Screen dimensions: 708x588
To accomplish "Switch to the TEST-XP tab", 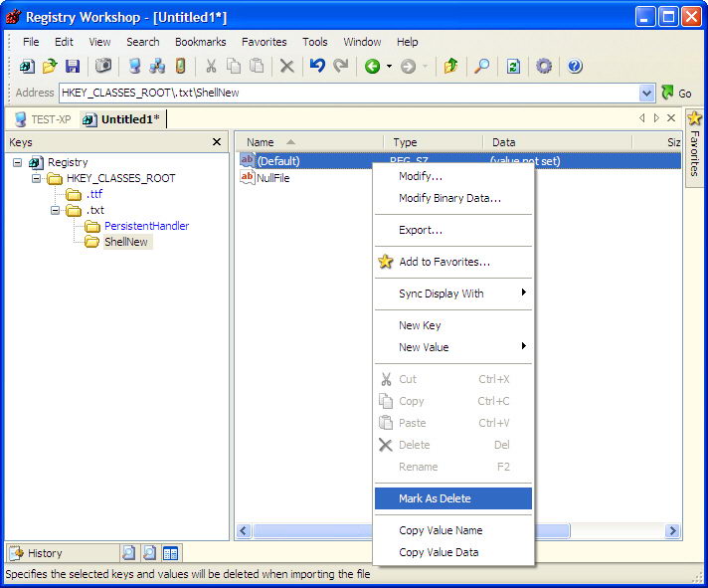I will coord(43,119).
